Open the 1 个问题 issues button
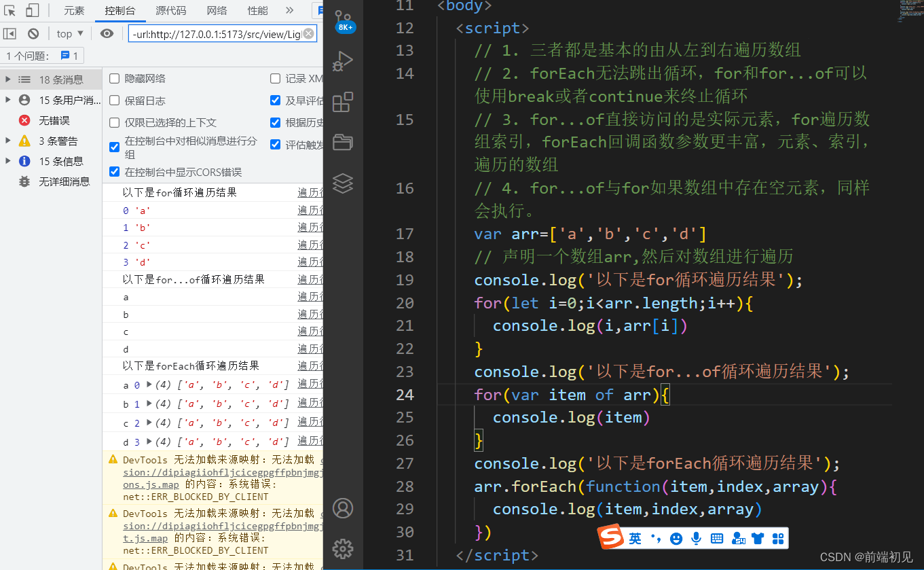Viewport: 924px width, 570px height. tap(42, 56)
